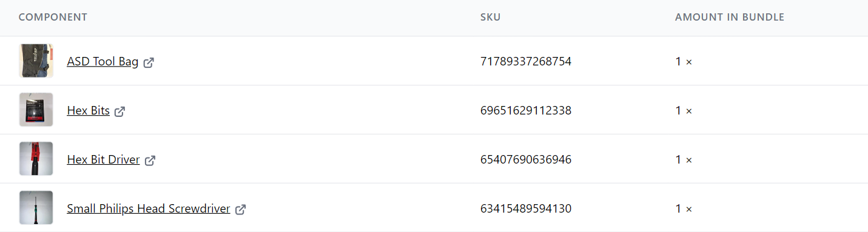This screenshot has width=868, height=232.
Task: Select SKU 63415489594130
Action: click(525, 208)
